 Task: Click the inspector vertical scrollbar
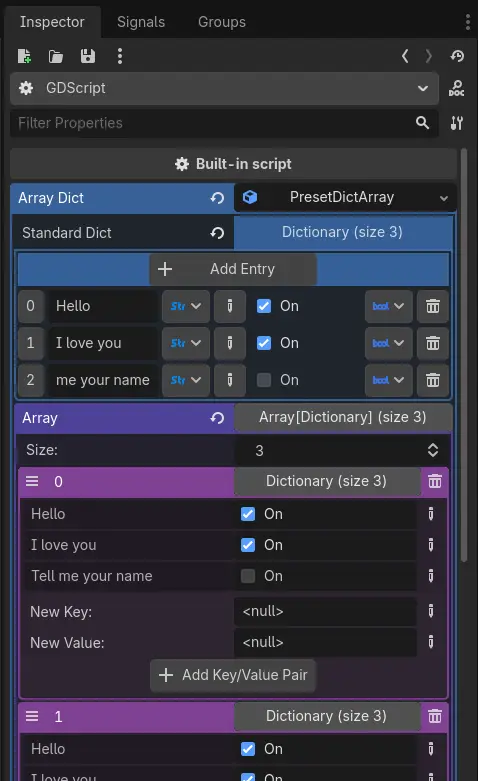click(464, 355)
